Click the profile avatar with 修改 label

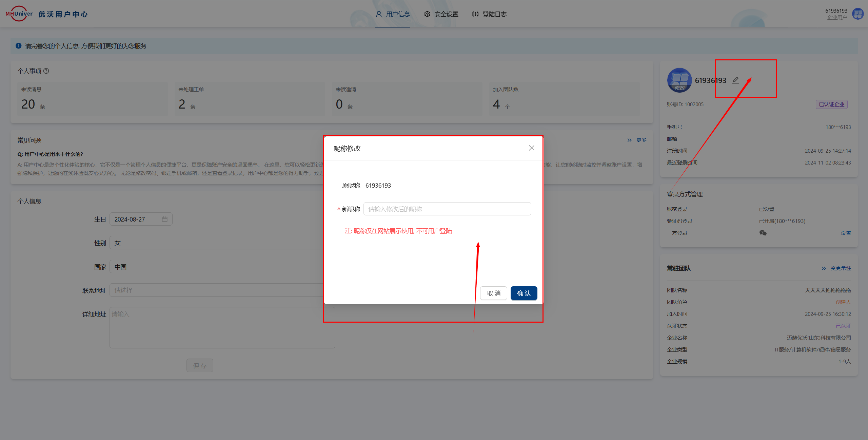(679, 80)
